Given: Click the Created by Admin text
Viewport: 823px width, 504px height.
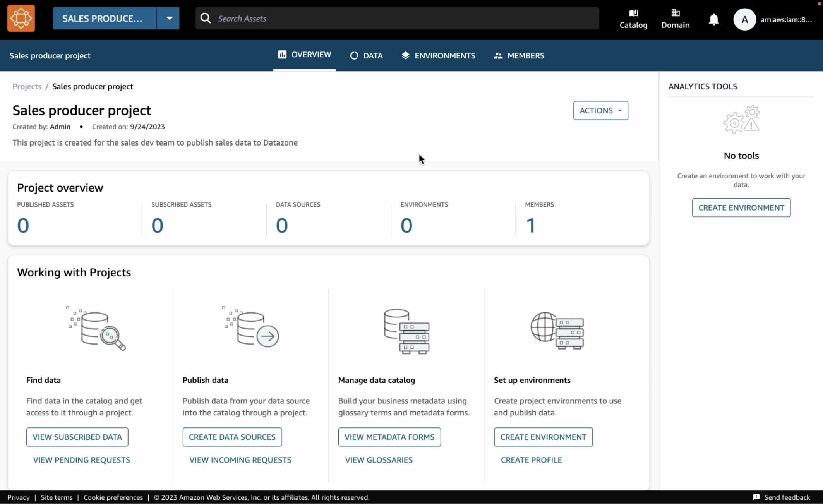Looking at the screenshot, I should pos(41,127).
